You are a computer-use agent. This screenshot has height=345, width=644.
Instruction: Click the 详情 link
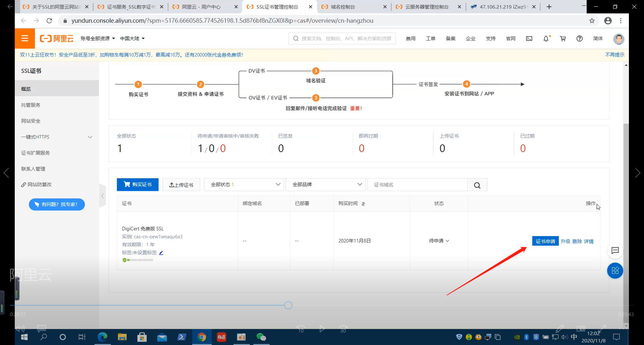589,241
